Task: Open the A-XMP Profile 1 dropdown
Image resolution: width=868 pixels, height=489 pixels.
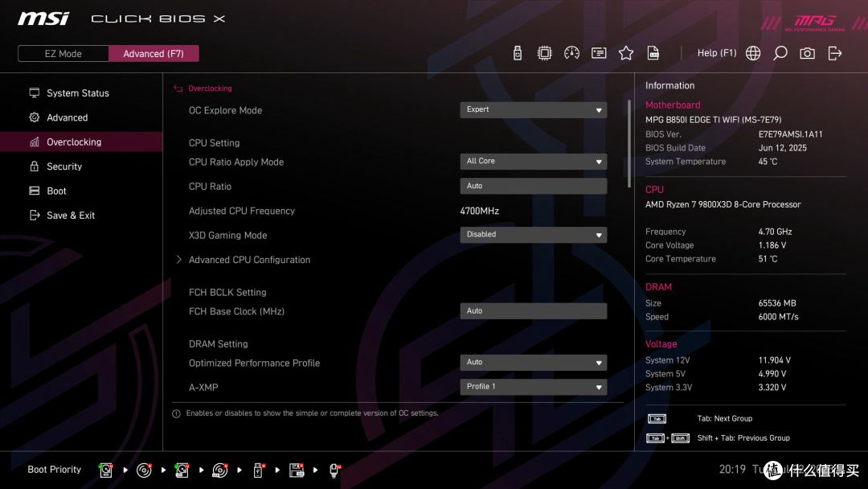Action: (x=533, y=387)
